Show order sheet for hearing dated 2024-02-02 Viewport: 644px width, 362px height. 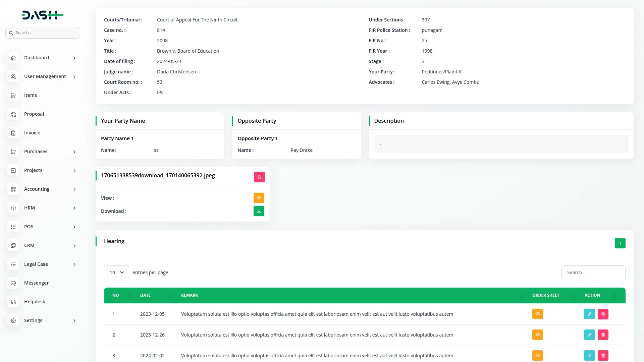(537, 355)
